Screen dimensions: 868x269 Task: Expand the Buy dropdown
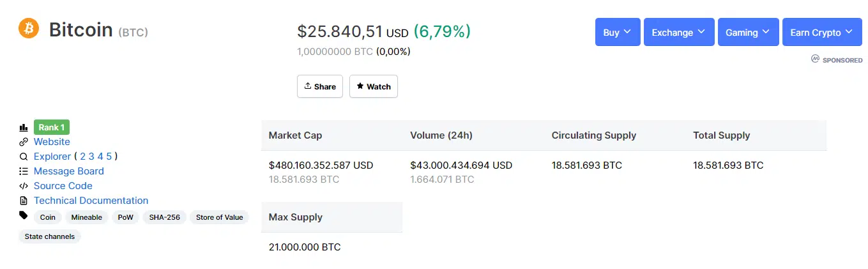point(617,32)
